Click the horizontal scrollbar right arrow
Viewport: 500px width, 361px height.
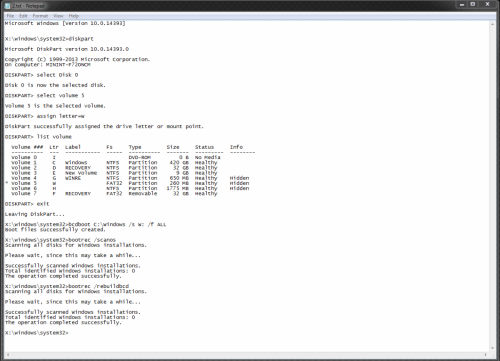[x=486, y=355]
